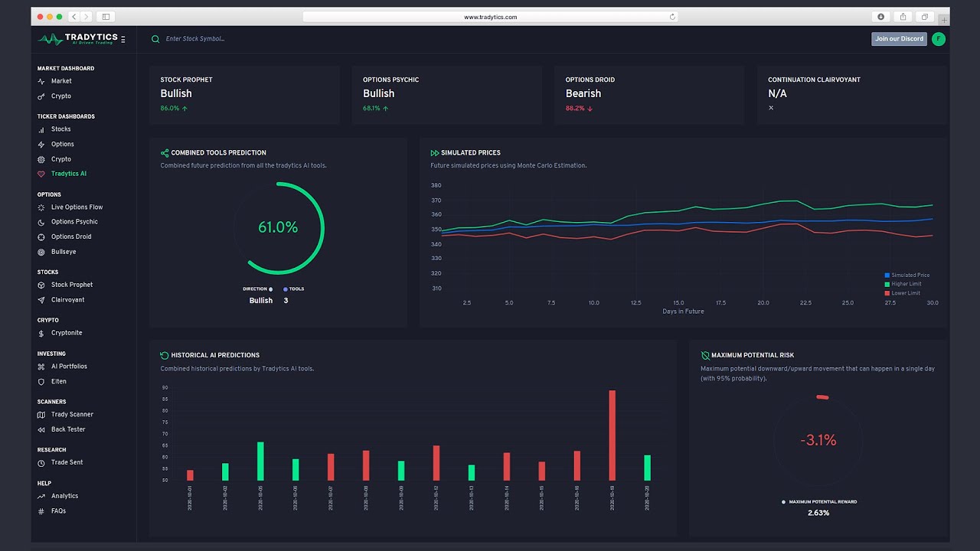Click the browser share button
This screenshot has width=980, height=551.
[903, 17]
